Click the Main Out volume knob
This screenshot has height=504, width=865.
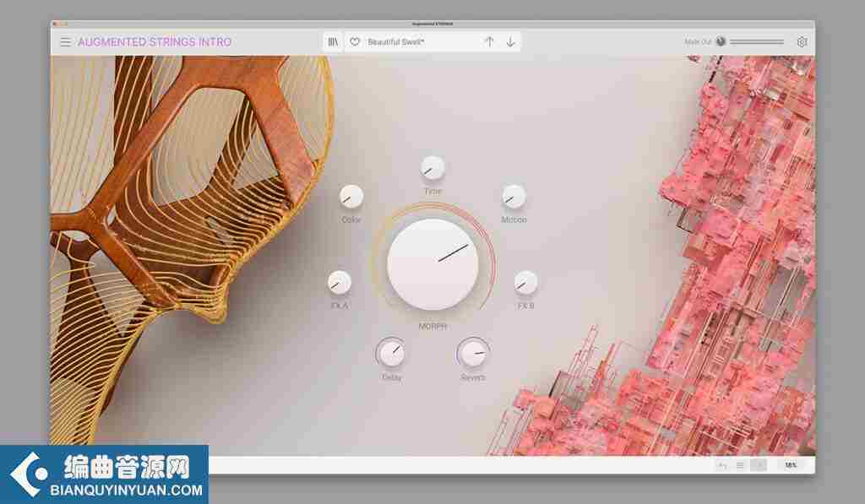tap(721, 41)
